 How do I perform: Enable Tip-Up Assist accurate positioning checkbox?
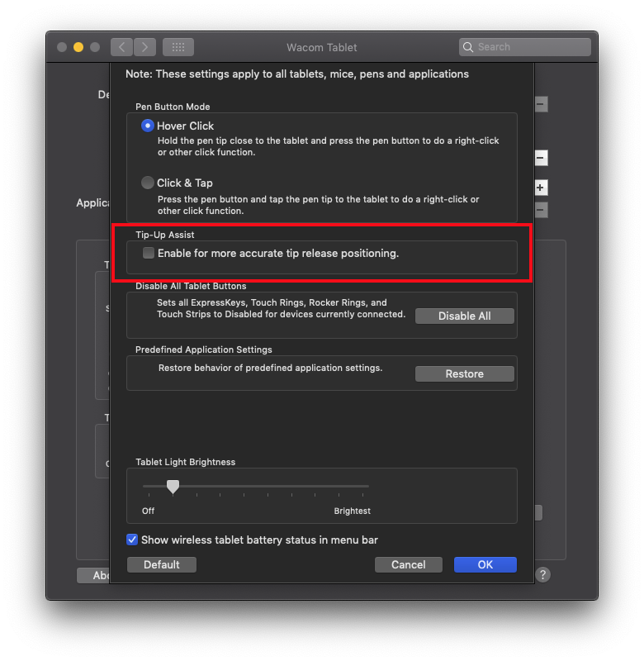pos(149,254)
